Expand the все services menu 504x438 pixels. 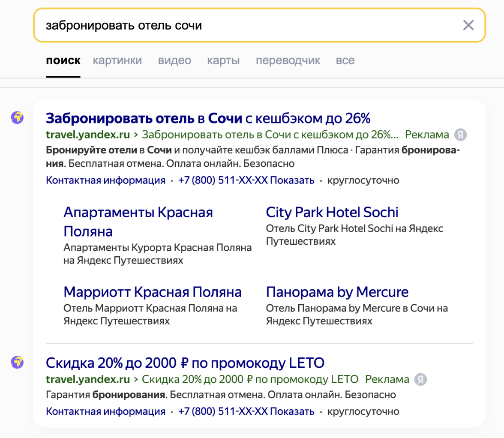coord(345,60)
